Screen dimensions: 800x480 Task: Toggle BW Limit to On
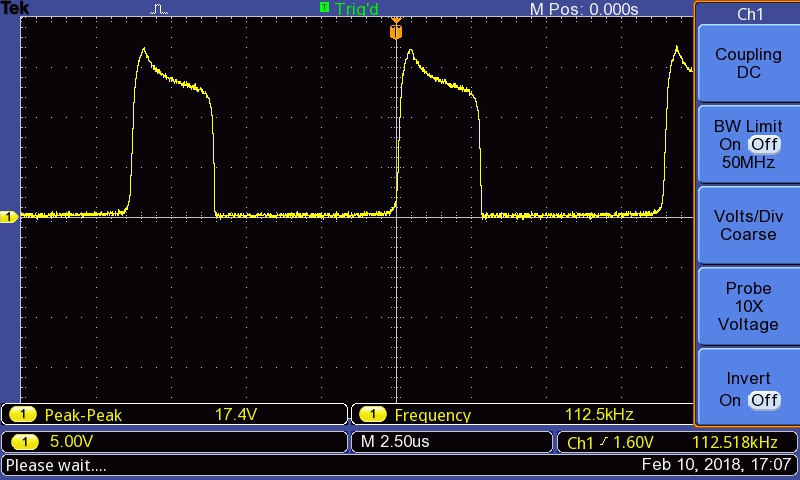pyautogui.click(x=730, y=144)
